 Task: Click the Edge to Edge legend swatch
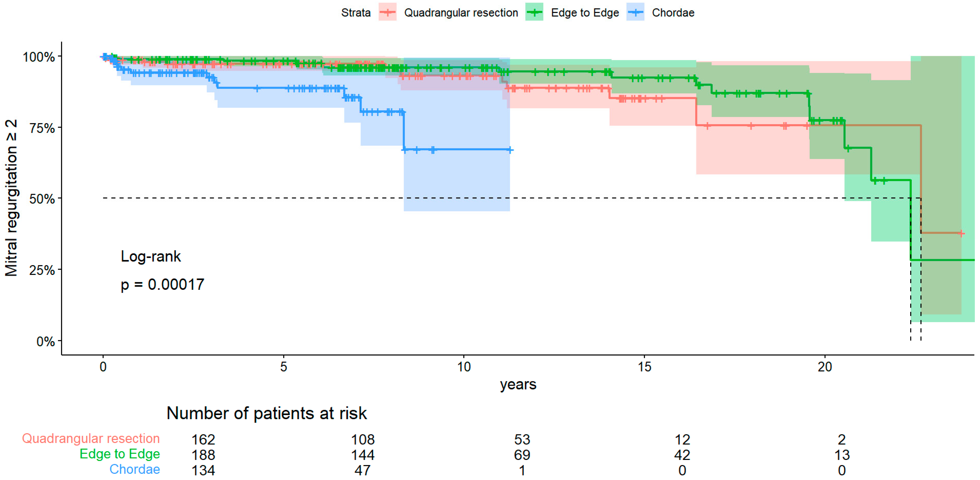point(534,12)
